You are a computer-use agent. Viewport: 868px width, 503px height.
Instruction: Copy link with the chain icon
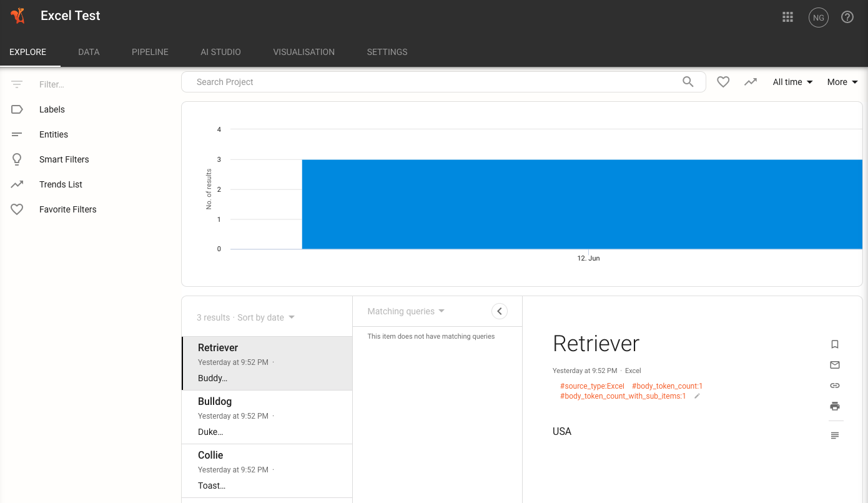pyautogui.click(x=835, y=386)
